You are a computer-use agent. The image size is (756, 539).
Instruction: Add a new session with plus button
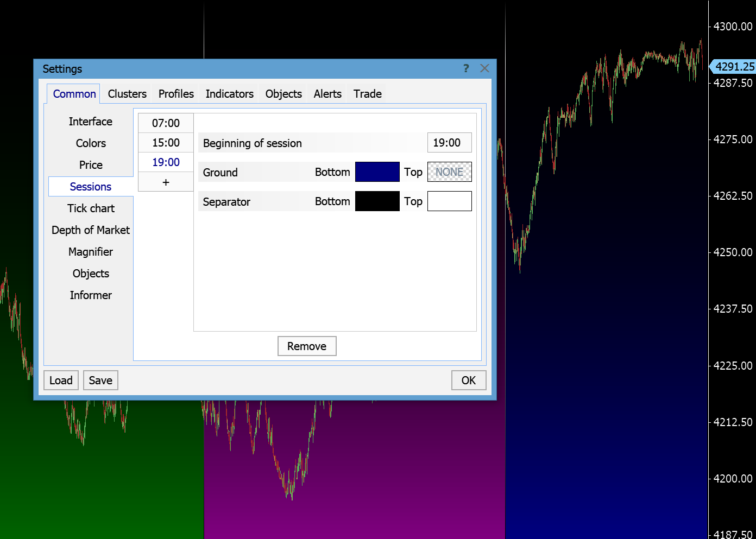point(166,182)
